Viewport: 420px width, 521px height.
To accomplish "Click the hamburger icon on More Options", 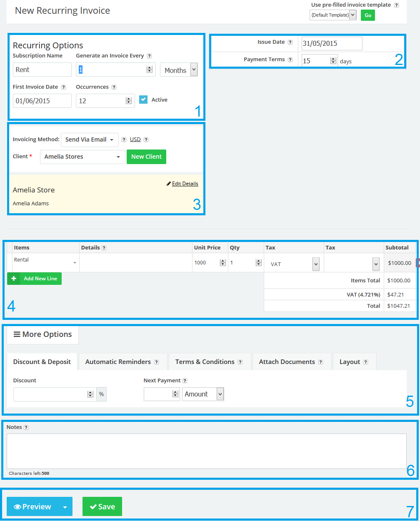I will coord(17,334).
